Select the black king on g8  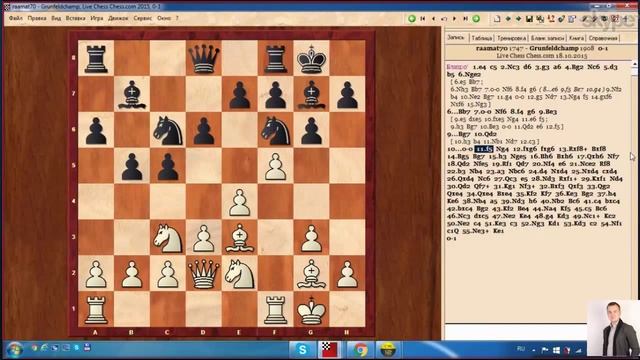pyautogui.click(x=311, y=58)
